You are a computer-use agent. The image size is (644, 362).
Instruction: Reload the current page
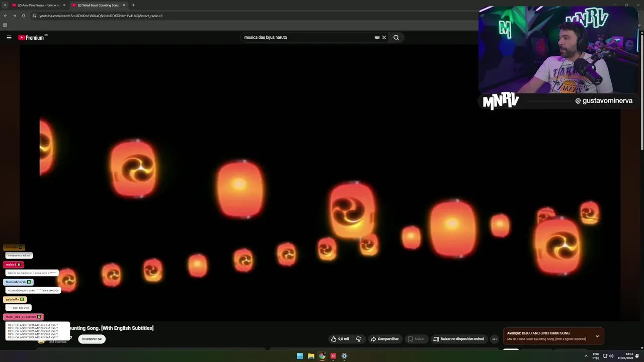23,16
